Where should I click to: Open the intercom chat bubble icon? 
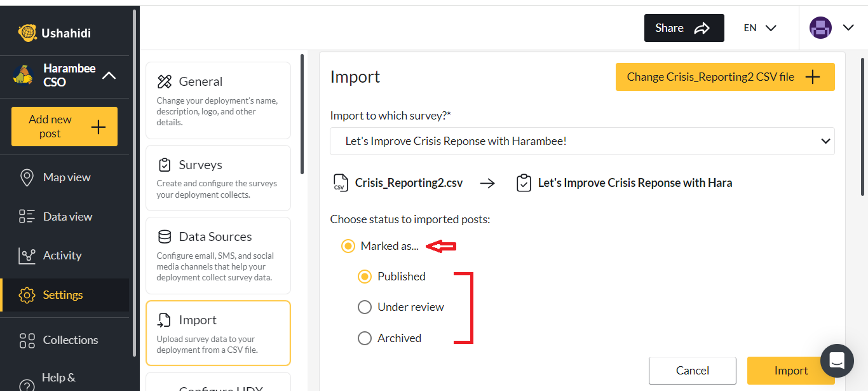click(836, 360)
